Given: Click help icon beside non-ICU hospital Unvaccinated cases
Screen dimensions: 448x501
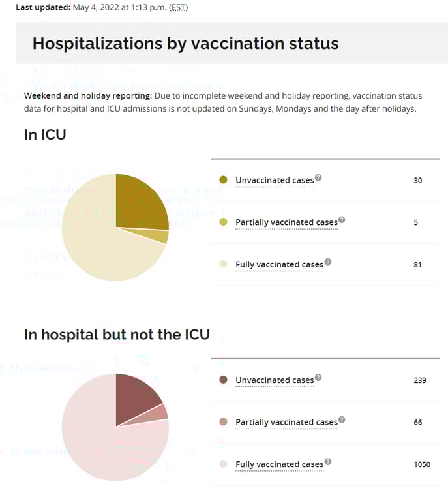Looking at the screenshot, I should tap(318, 377).
